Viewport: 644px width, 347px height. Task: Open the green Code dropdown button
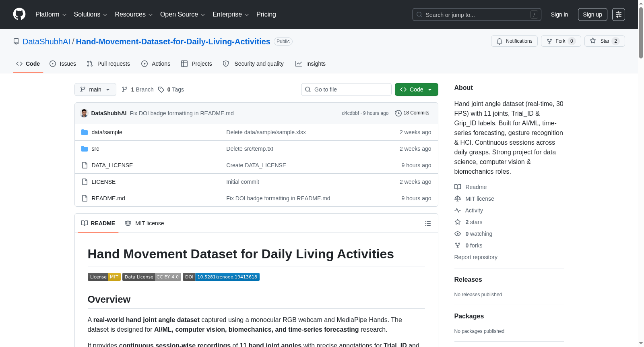(x=417, y=89)
